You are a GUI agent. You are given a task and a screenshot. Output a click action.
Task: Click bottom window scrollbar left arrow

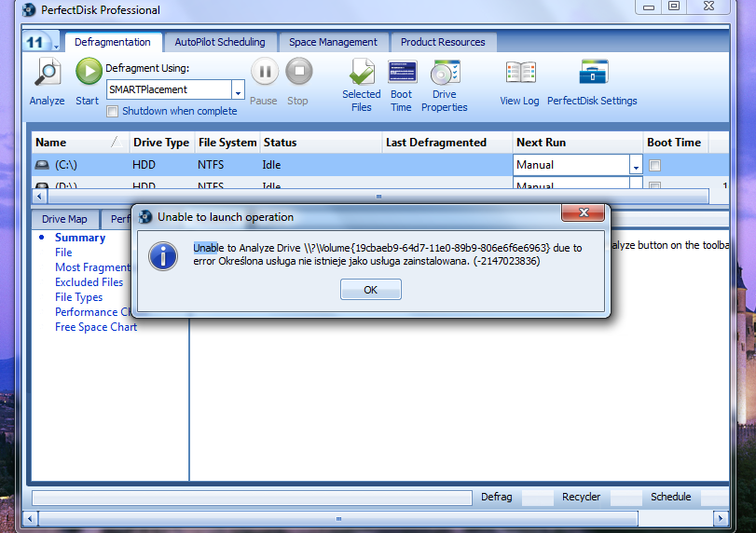click(31, 518)
